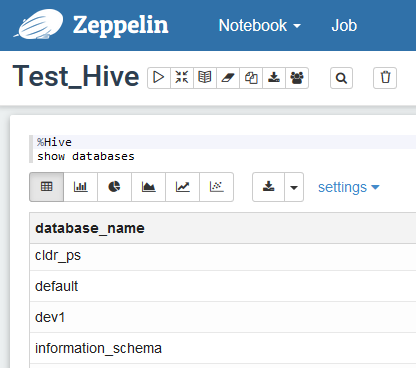Export this note with download icon
This screenshot has width=416, height=368.
click(274, 78)
